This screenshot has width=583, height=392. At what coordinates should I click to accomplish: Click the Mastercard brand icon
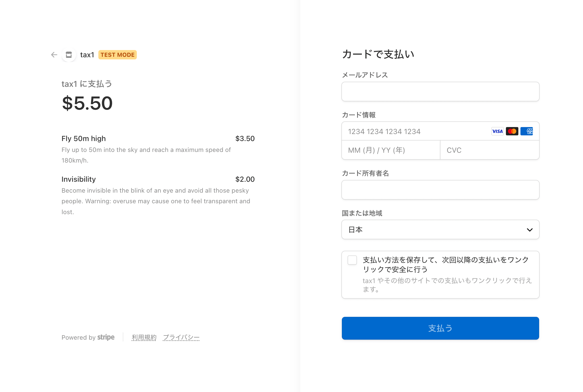[512, 131]
